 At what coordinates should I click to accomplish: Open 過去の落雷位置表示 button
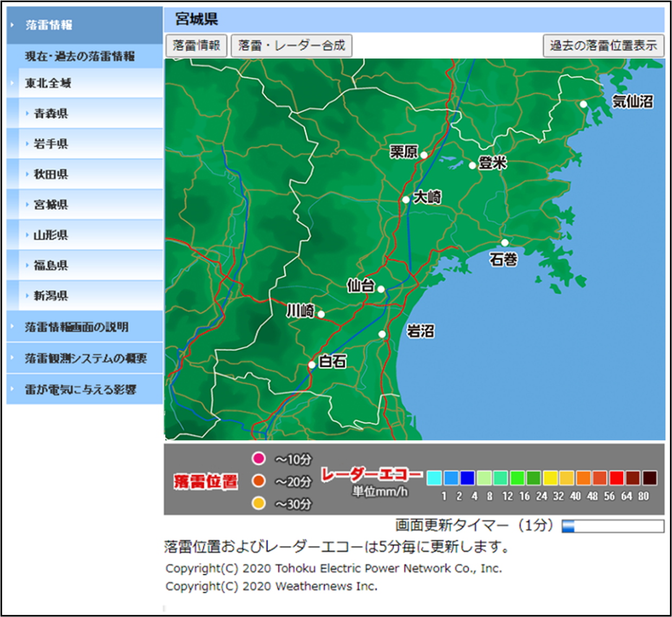tap(603, 46)
